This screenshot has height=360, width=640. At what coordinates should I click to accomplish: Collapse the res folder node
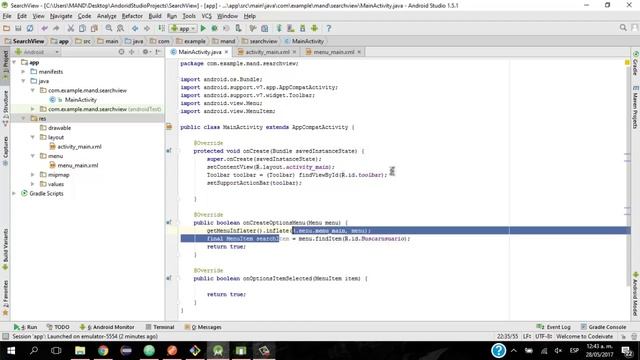(24, 118)
